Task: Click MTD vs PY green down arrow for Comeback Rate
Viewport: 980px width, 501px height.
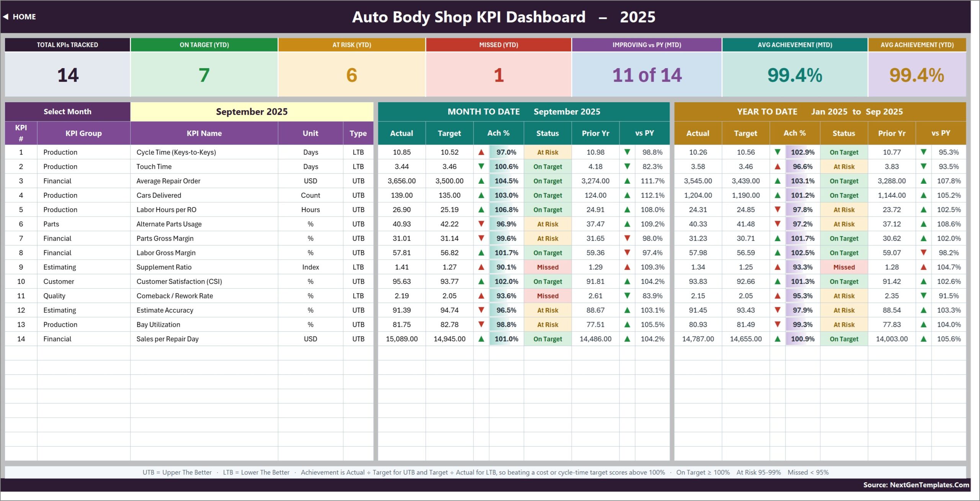Action: coord(627,296)
